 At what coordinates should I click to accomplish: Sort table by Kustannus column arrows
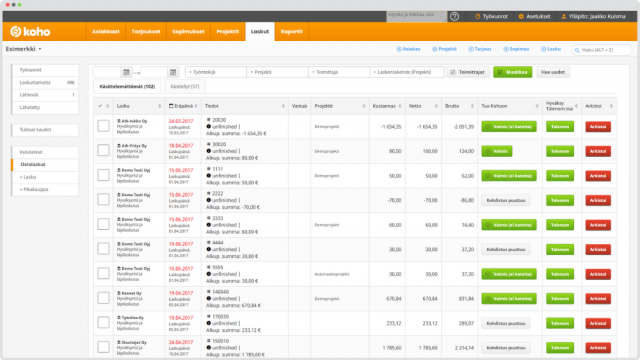point(400,106)
